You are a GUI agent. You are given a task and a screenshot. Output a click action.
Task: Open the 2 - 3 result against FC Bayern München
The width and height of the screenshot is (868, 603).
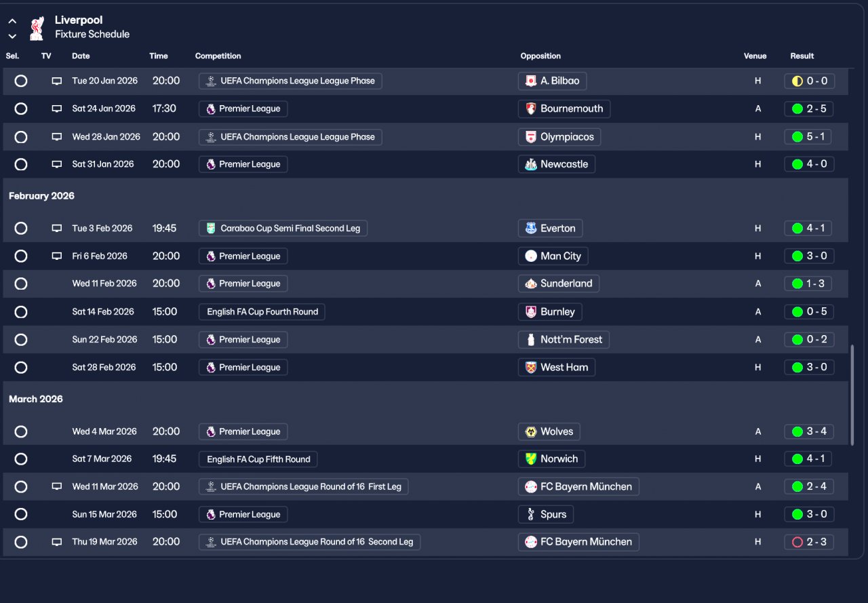coord(809,542)
